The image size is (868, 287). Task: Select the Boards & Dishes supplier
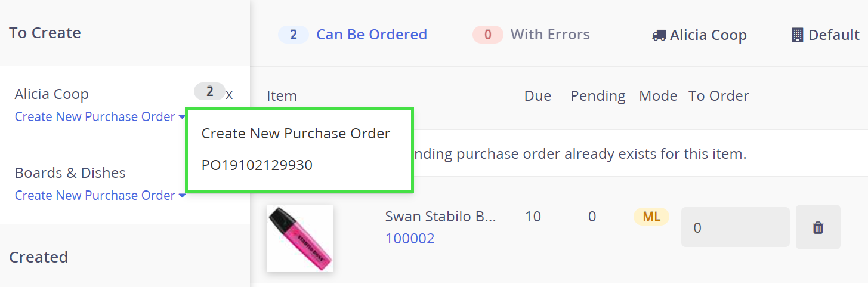[70, 173]
